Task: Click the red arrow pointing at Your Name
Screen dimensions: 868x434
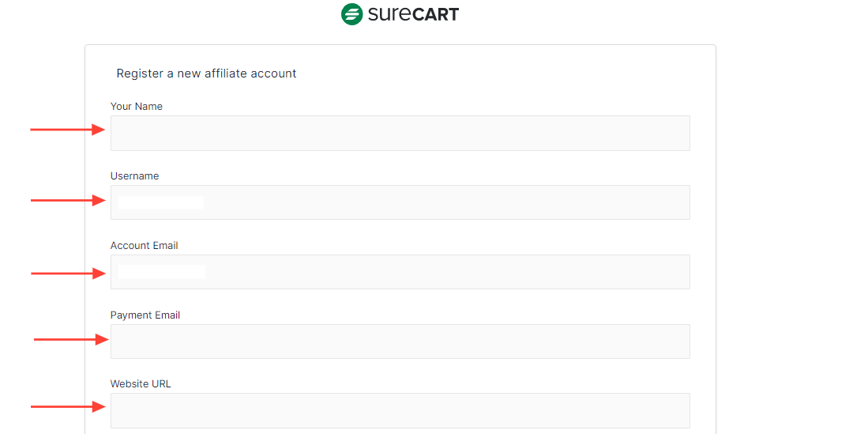Action: [x=68, y=130]
